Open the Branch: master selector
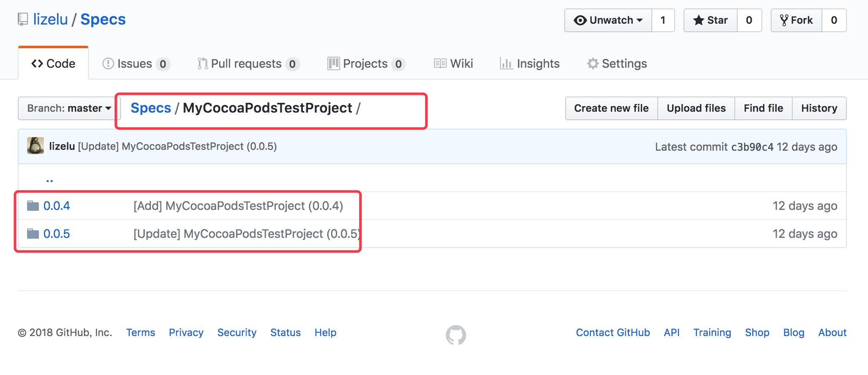The width and height of the screenshot is (868, 375). click(x=69, y=108)
